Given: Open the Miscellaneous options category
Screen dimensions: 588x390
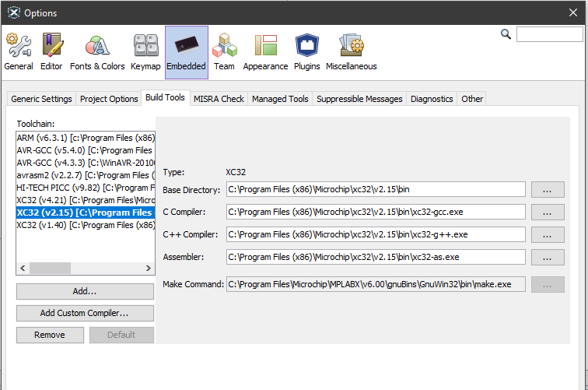Looking at the screenshot, I should tap(352, 52).
